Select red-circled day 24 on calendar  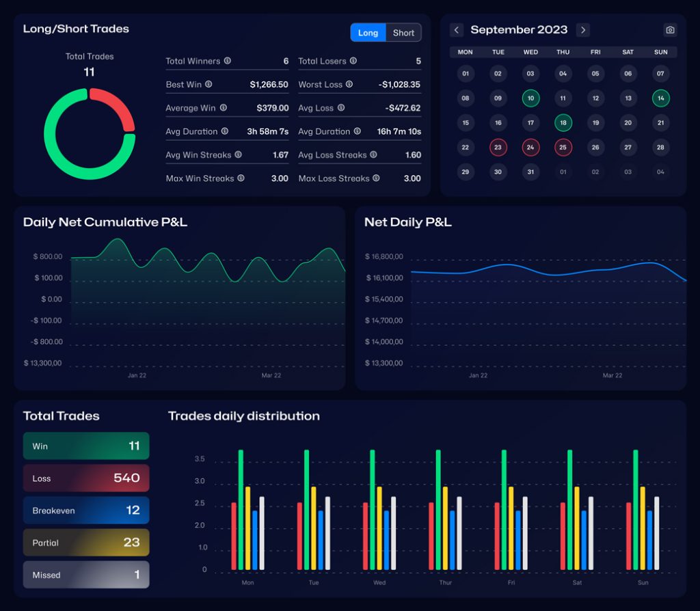click(x=530, y=148)
